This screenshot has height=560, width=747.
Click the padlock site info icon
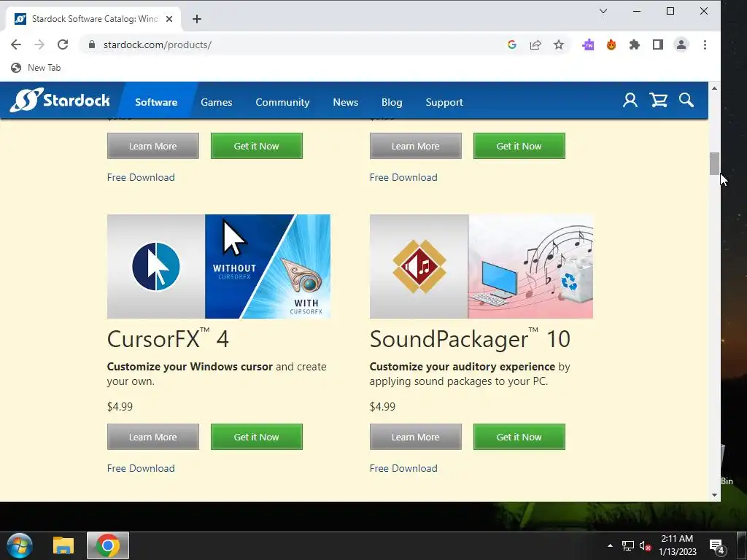[92, 44]
